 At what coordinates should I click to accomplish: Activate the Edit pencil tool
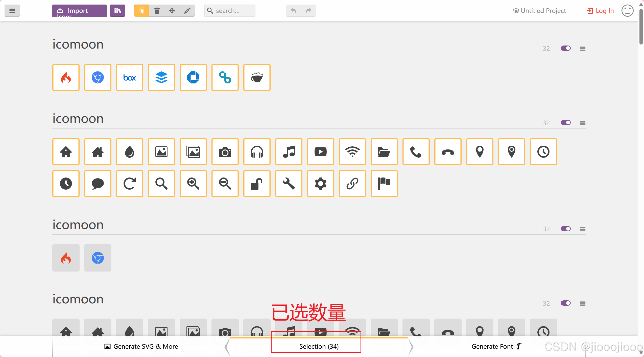187,11
